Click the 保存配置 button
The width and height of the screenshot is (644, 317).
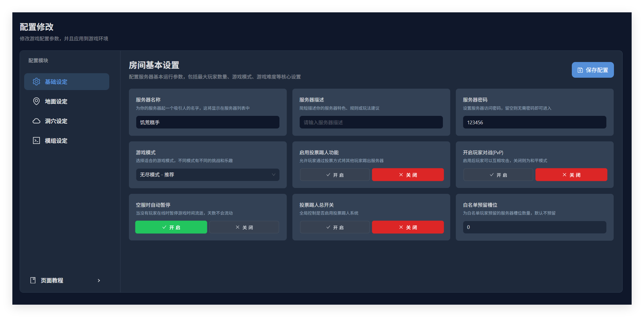(x=593, y=70)
